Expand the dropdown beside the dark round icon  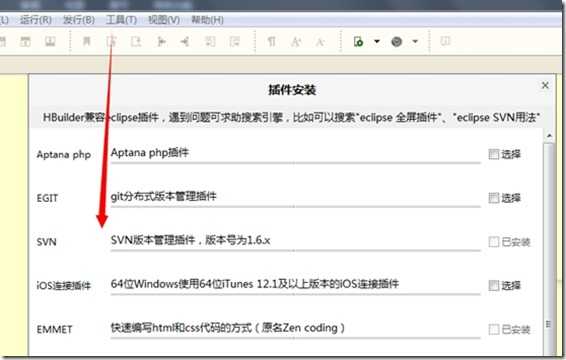pyautogui.click(x=415, y=42)
